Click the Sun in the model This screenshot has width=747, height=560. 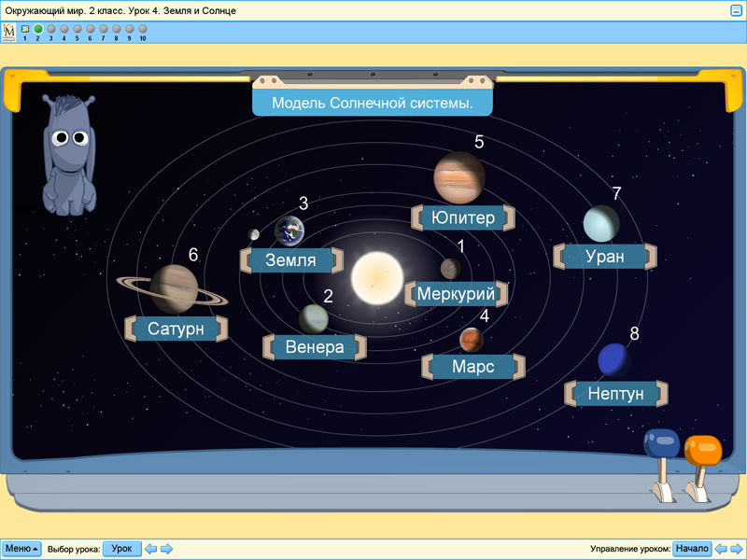(x=377, y=278)
